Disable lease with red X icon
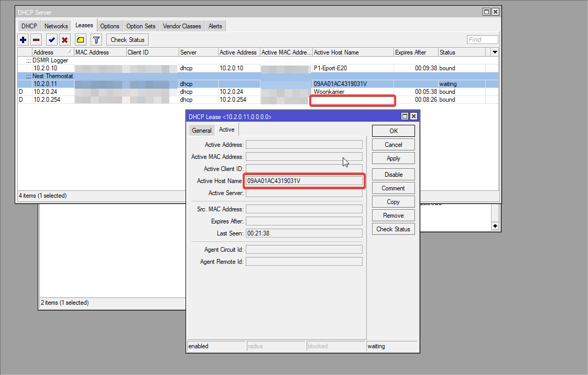The image size is (588, 375). pos(65,40)
